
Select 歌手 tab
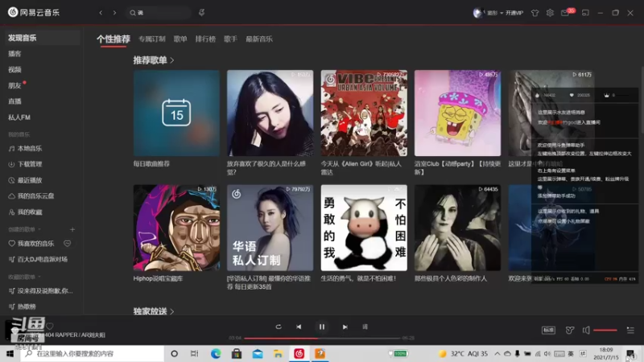point(230,39)
